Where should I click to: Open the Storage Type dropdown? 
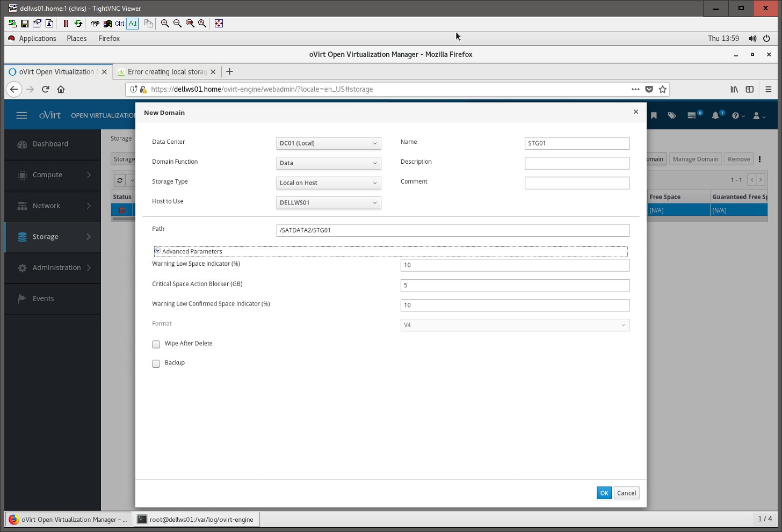[328, 183]
